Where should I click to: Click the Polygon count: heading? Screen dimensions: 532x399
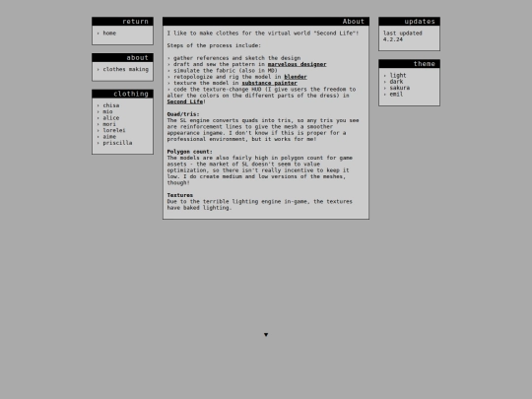pos(190,152)
